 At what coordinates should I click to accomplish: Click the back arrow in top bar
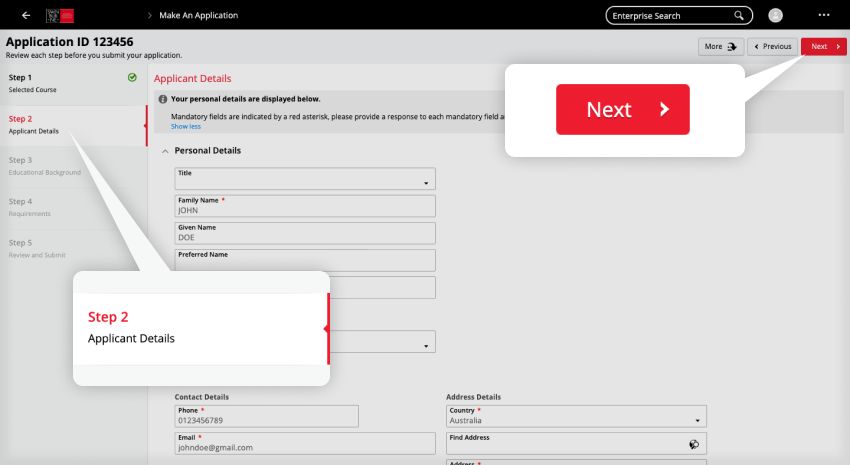(x=25, y=15)
